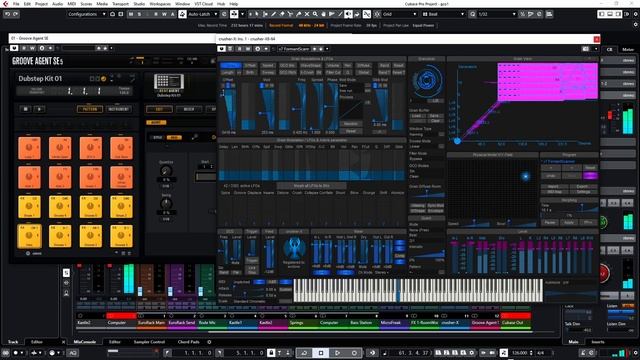The width and height of the screenshot is (640, 360).
Task: Select the Split scissors tool
Action: coord(290,14)
